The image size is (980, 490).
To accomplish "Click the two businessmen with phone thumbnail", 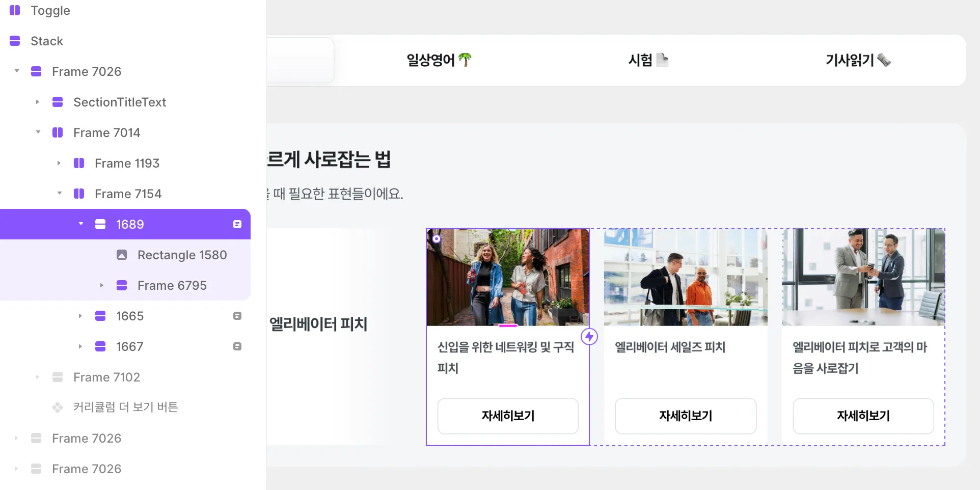I will pyautogui.click(x=863, y=277).
